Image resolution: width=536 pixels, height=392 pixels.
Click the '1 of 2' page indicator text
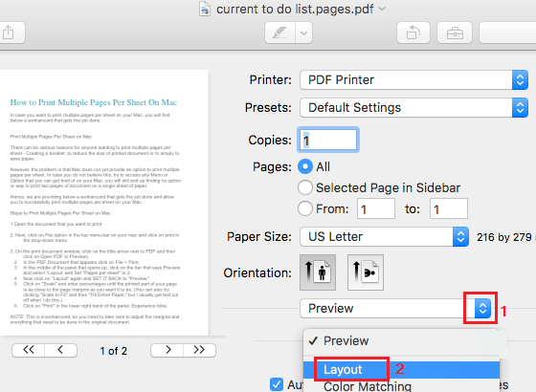pyautogui.click(x=114, y=351)
